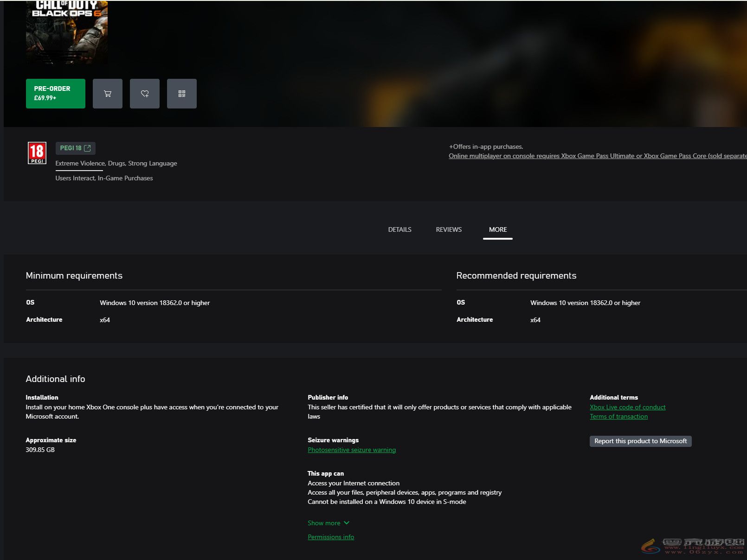Viewport: 747px width, 560px height.
Task: Open Photosensitive seizure warning link
Action: 351,450
